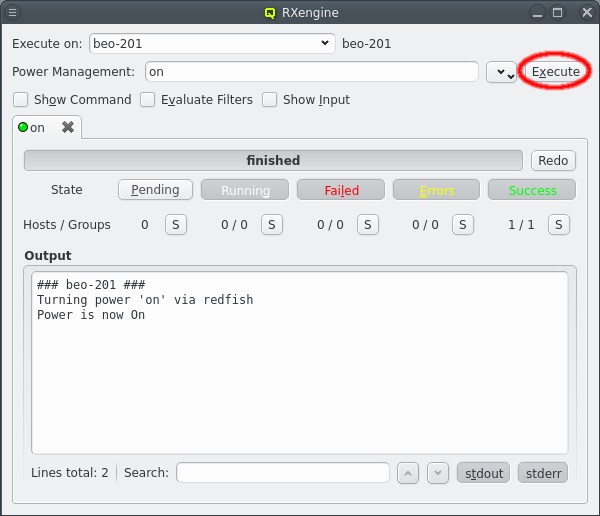
Task: Click the '### beo-201 ###' output line
Action: coord(91,285)
